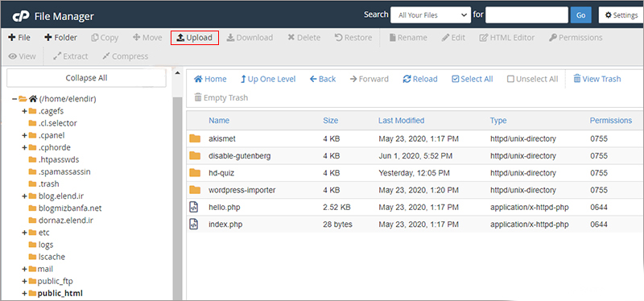Viewport: 644px width, 301px height.
Task: Collapse the /home/elendir root node
Action: point(14,99)
